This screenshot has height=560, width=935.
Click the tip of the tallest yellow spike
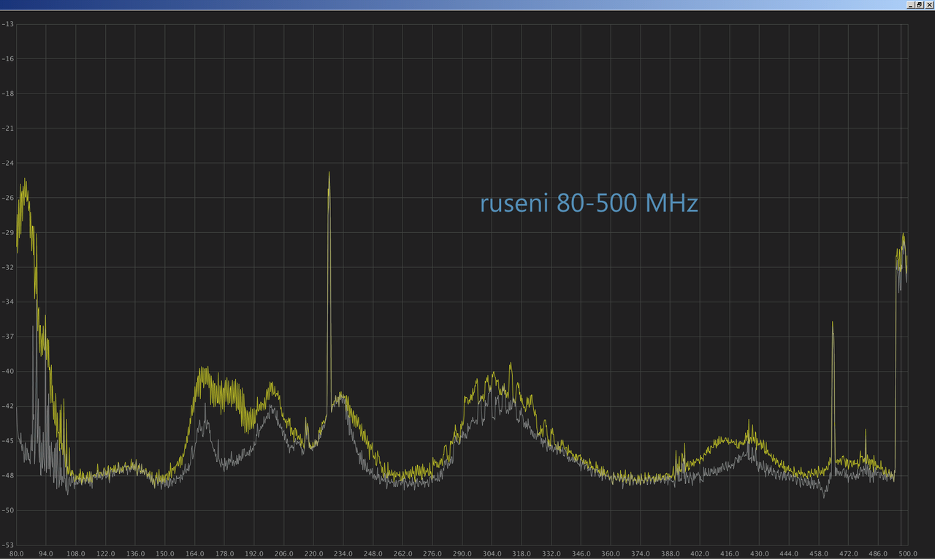[329, 173]
